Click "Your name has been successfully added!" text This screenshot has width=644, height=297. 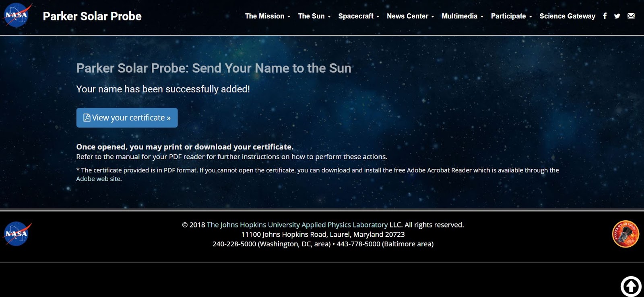[x=163, y=89]
